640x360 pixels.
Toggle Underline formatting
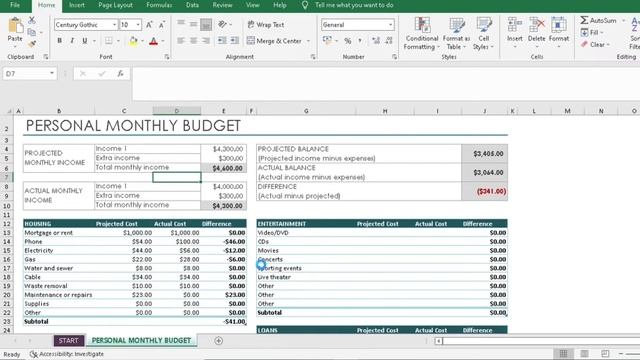[x=84, y=41]
